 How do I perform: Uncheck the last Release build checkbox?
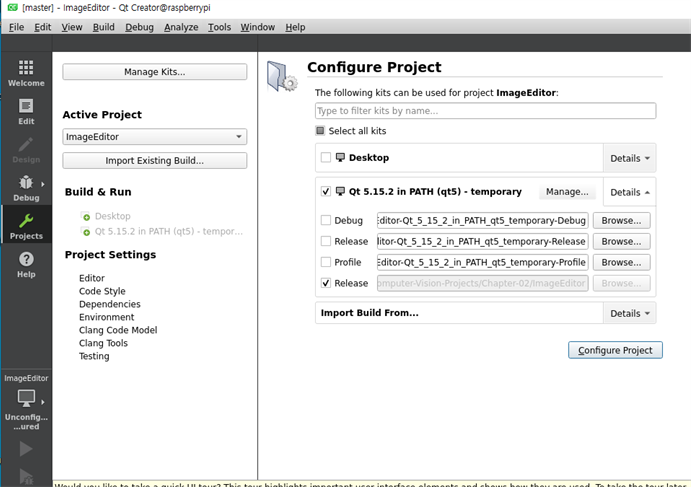tap(326, 283)
